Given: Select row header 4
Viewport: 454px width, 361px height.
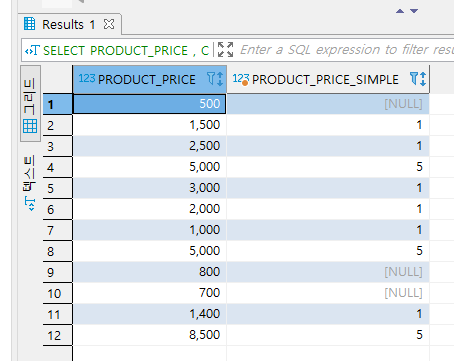Looking at the screenshot, I should click(58, 167).
